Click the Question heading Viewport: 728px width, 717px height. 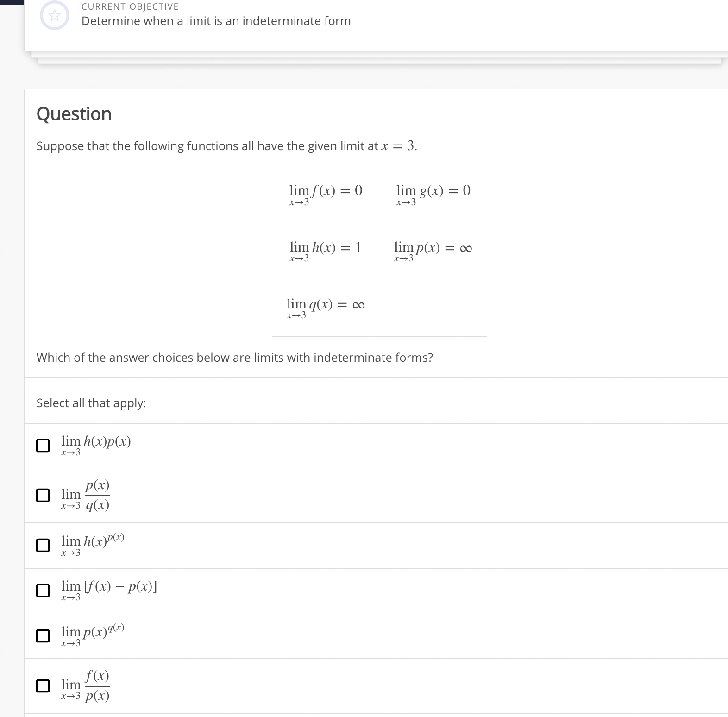tap(74, 113)
